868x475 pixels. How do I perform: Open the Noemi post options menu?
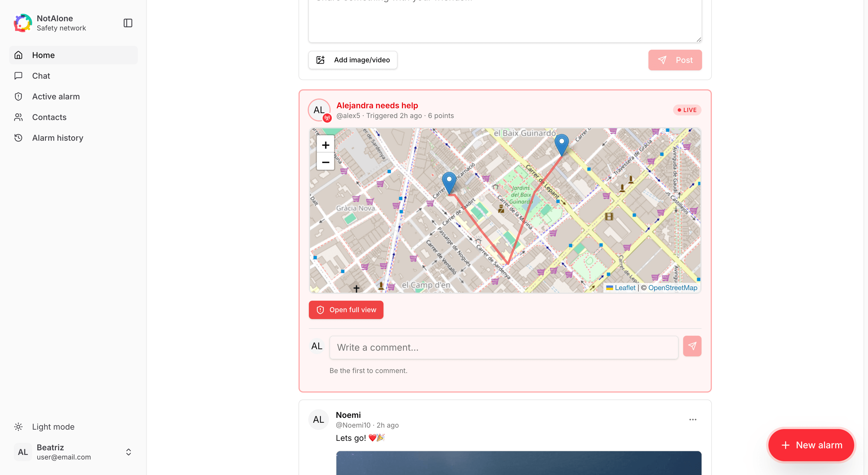(x=693, y=419)
